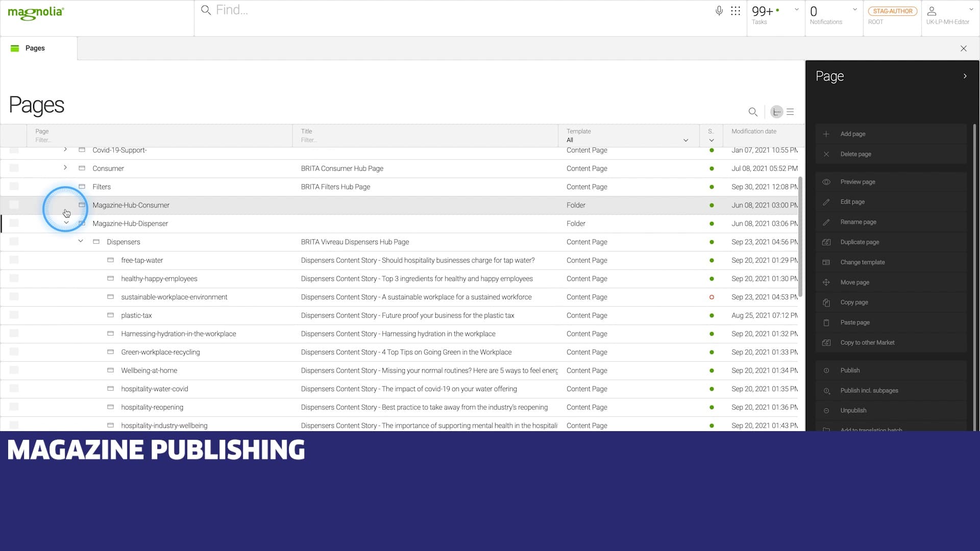Click the Preview page eye icon
Image resolution: width=980 pixels, height=551 pixels.
826,182
